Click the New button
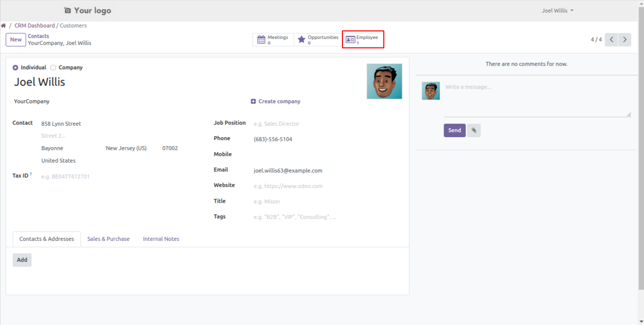The width and height of the screenshot is (644, 325). point(16,40)
